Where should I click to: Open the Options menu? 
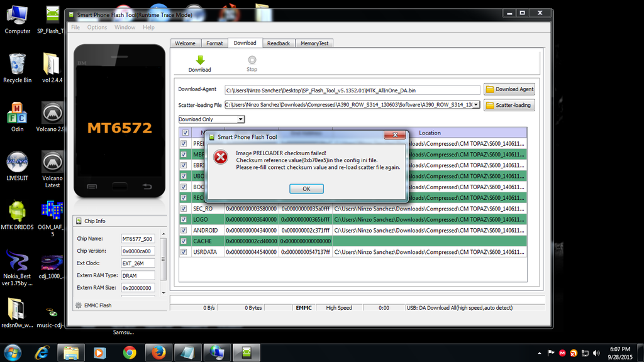point(97,27)
